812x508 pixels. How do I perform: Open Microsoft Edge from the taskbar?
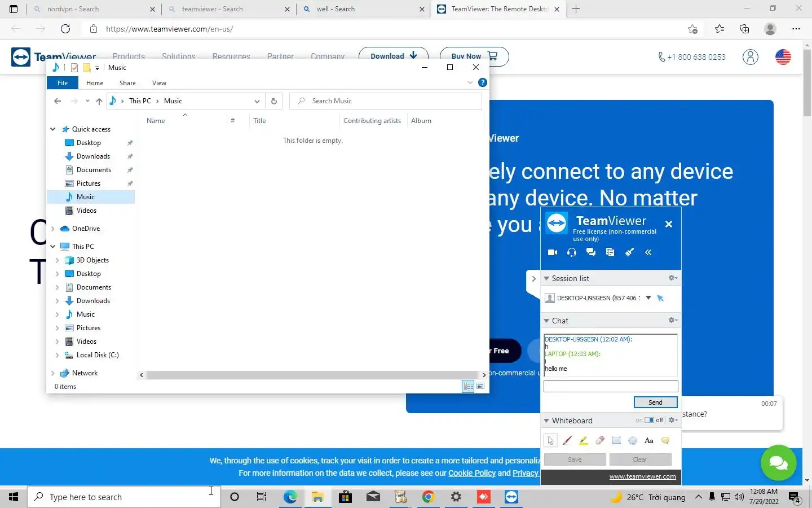tap(290, 497)
